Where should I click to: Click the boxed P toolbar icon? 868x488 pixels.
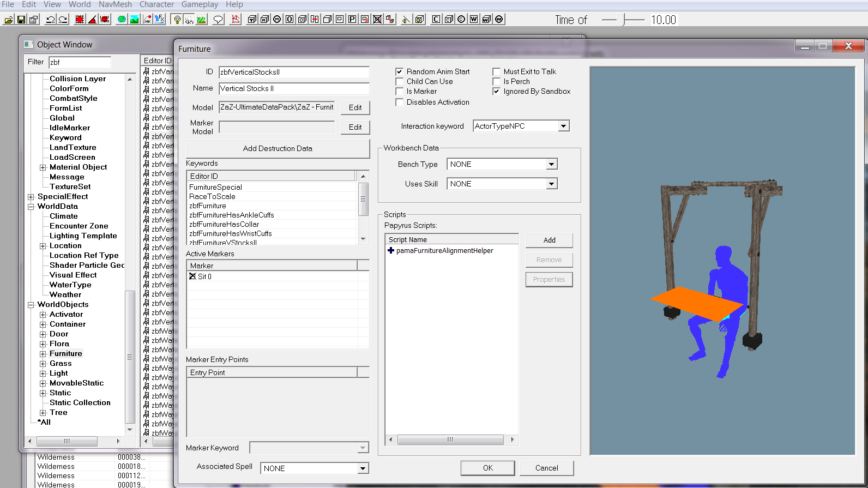point(352,20)
